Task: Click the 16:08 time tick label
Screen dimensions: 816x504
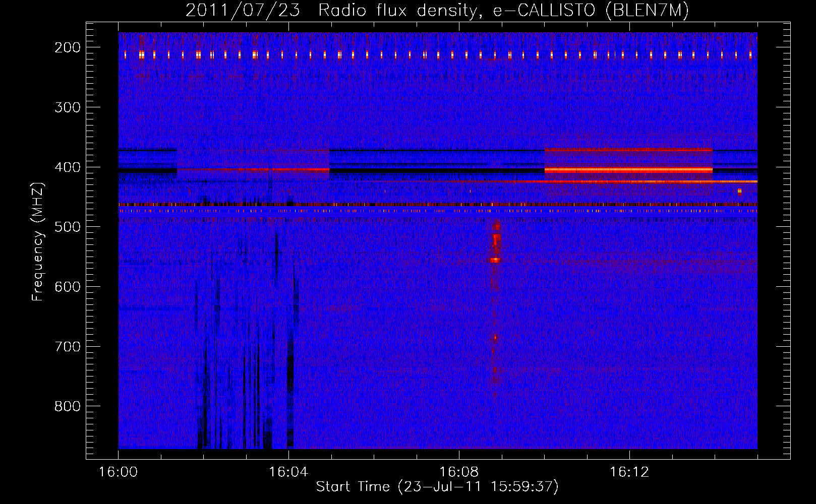Action: click(x=459, y=472)
